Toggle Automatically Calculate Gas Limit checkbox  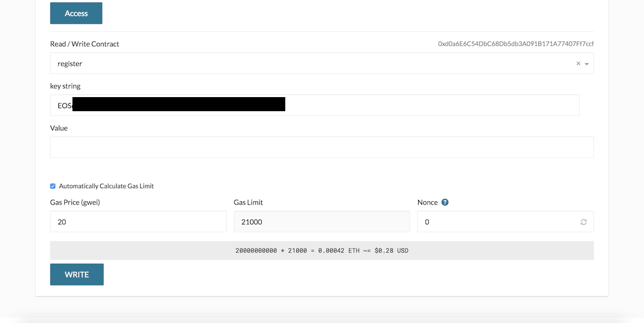53,186
